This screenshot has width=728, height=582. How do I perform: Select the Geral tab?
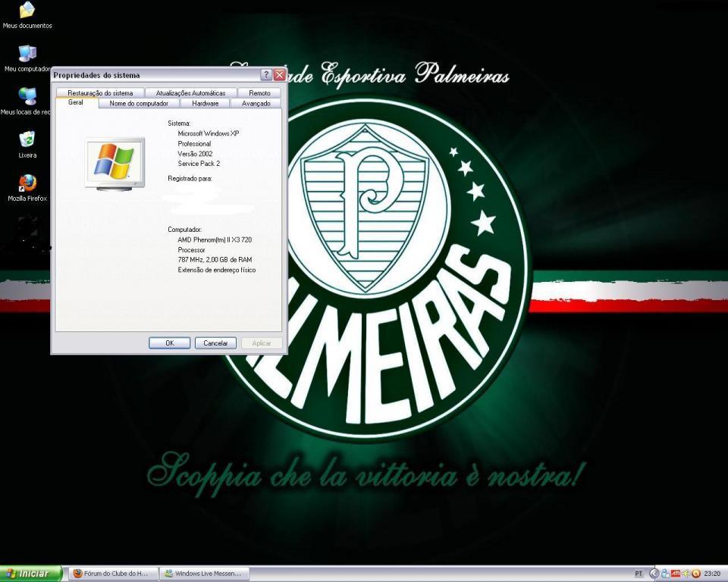76,102
